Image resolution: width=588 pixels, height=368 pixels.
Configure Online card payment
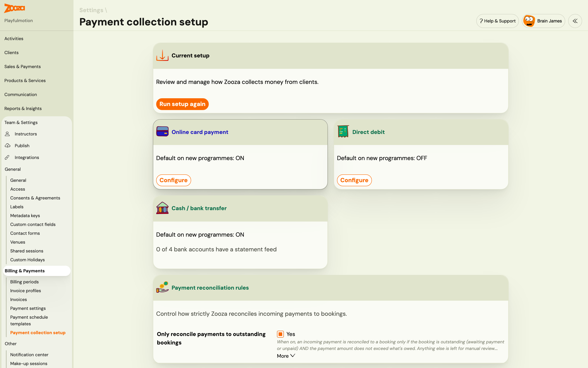173,180
